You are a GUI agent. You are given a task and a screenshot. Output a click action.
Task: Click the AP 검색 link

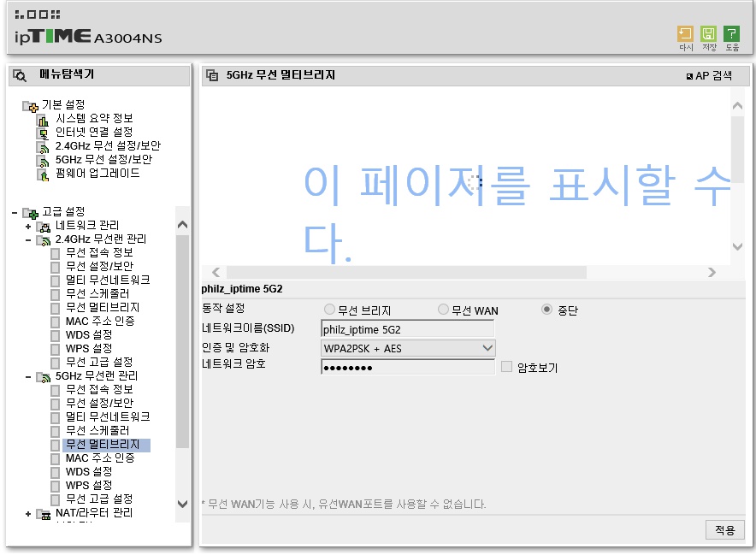pos(709,76)
